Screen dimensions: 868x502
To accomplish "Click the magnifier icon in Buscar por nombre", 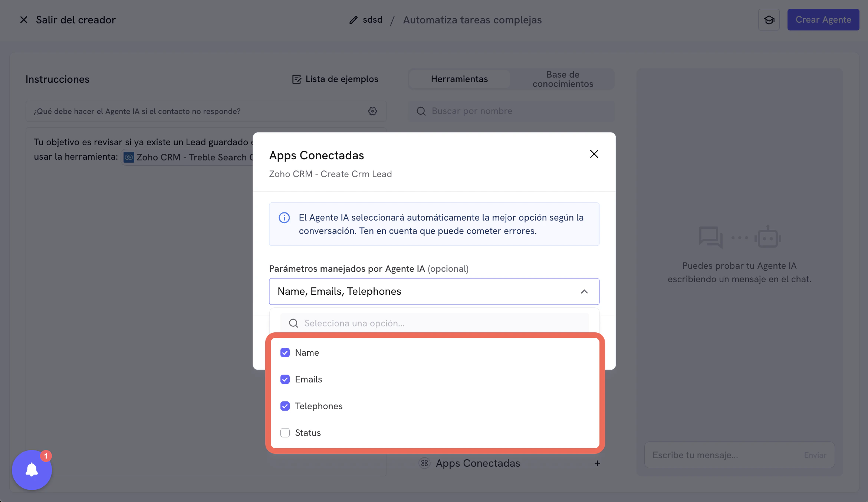I will 421,111.
